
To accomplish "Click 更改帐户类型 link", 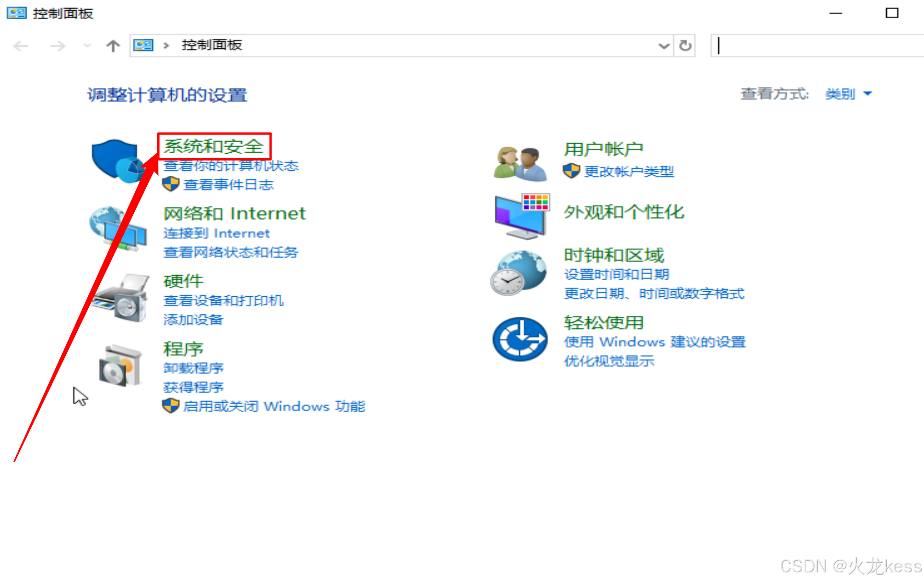I will click(x=629, y=172).
